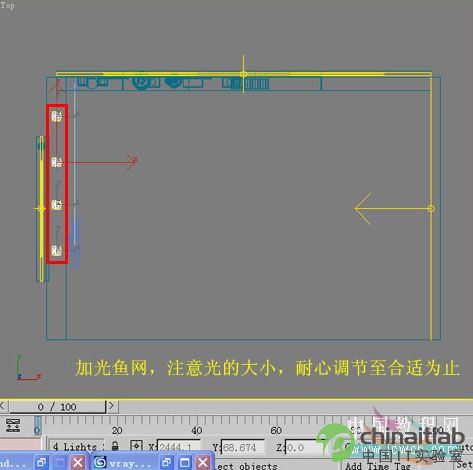The image size is (473, 470).
Task: Restore the minimized window left of vray
Action: (x=42, y=463)
